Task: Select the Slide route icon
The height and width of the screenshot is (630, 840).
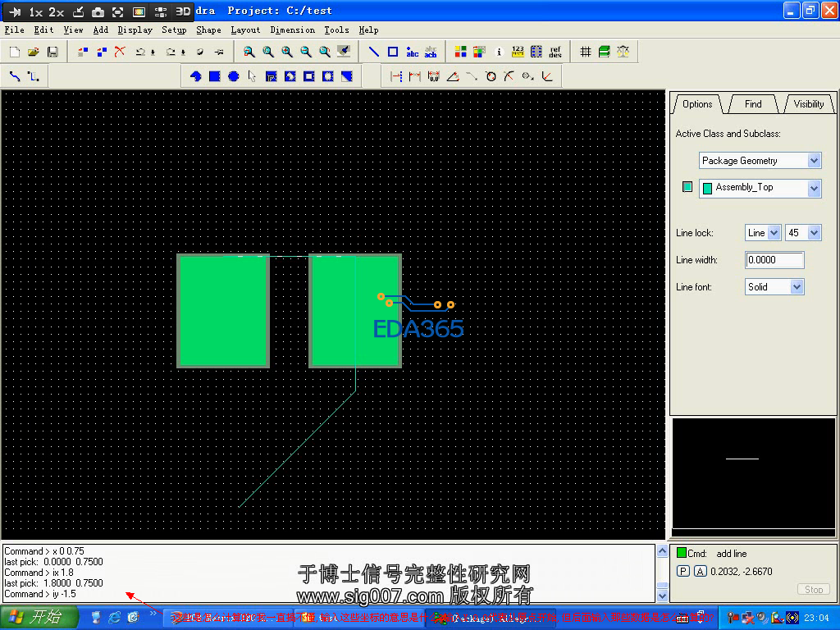Action: [34, 76]
